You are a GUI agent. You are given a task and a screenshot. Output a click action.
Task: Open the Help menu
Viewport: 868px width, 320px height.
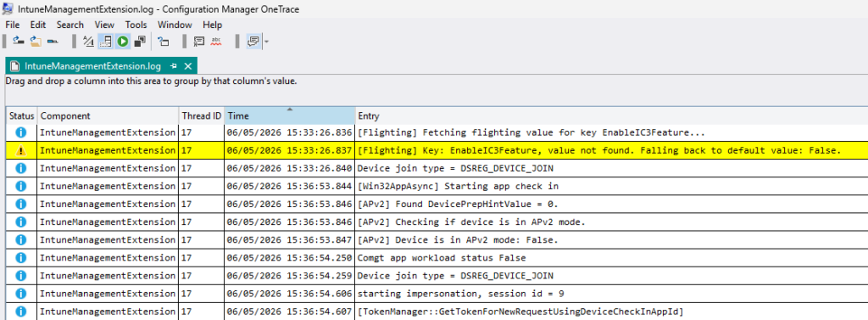coord(212,25)
